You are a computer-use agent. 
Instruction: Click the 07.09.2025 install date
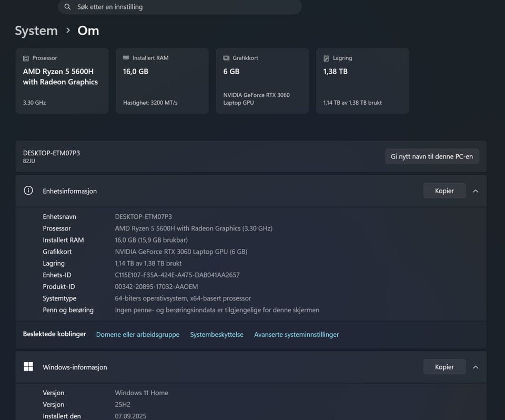[130, 416]
